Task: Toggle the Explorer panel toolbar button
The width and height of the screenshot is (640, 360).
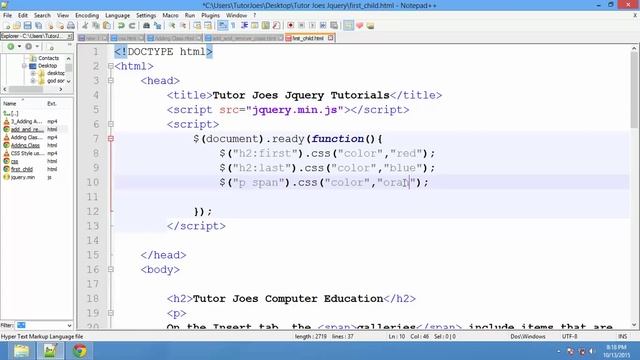Action: click(x=348, y=26)
